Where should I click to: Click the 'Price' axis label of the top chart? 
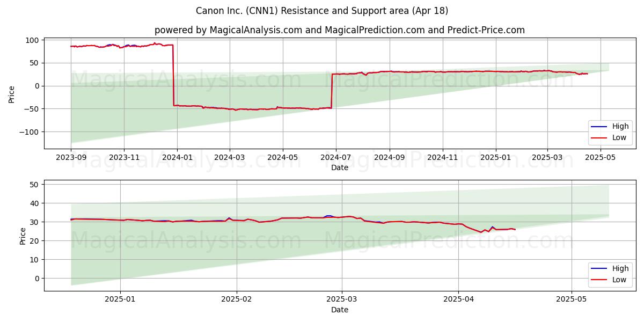pyautogui.click(x=12, y=93)
